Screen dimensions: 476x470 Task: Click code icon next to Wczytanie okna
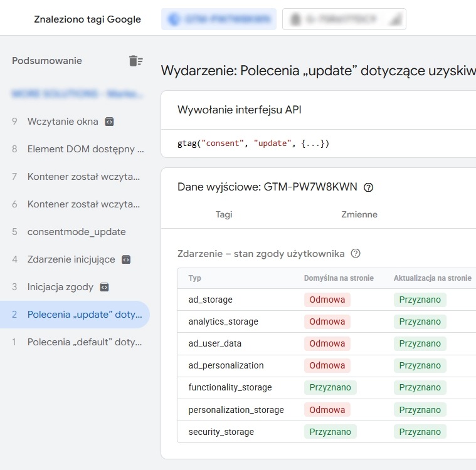point(109,122)
